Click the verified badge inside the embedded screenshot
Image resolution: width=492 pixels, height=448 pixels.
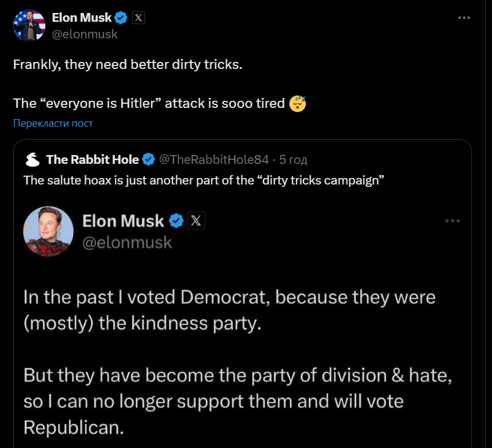click(x=176, y=221)
